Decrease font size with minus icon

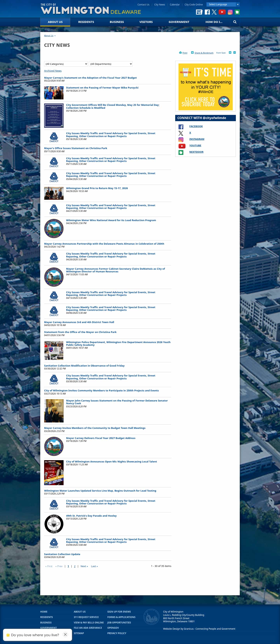click(234, 52)
